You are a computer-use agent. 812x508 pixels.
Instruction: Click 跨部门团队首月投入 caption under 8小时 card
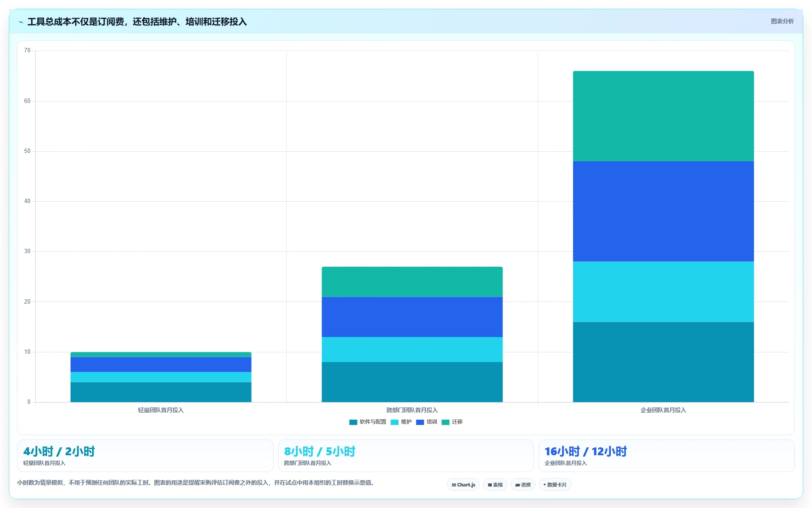click(x=308, y=463)
